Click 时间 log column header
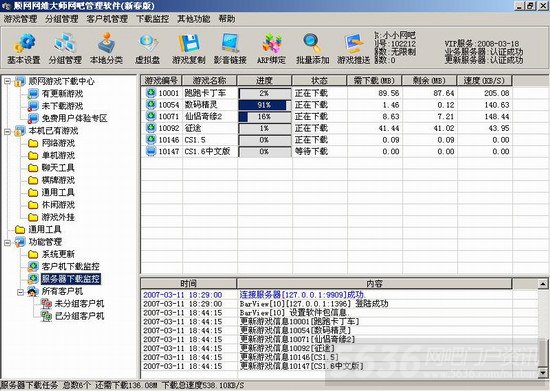The height and width of the screenshot is (391, 550). pyautogui.click(x=189, y=283)
